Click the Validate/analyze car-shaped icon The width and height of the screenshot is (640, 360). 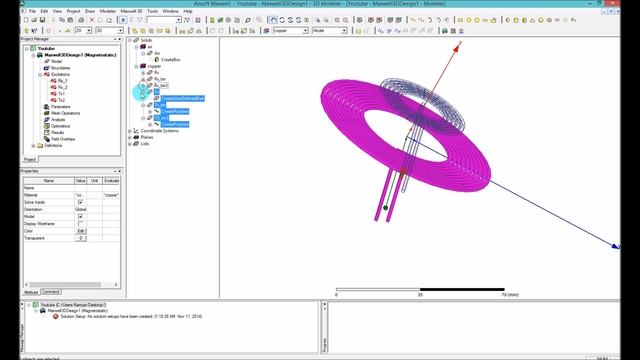(x=444, y=31)
